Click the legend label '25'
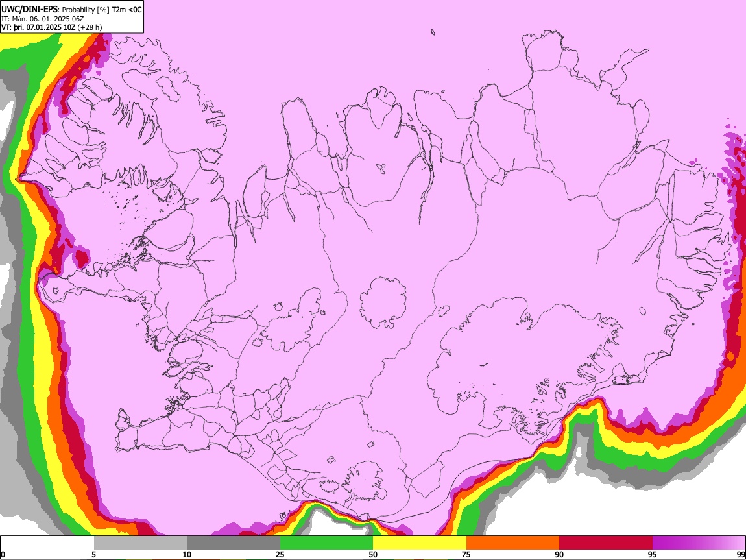The image size is (746, 560). tap(280, 555)
